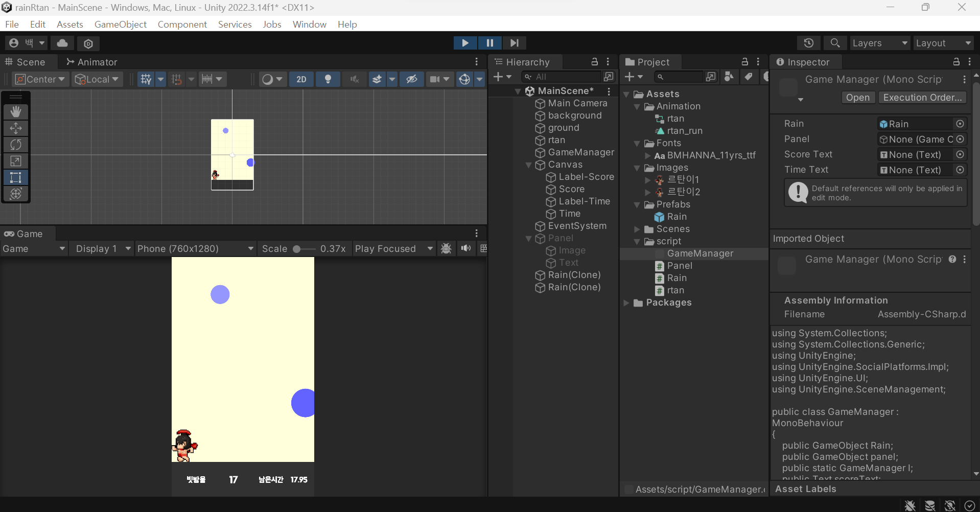Collapse the Canvas object in Hierarchy
The image size is (980, 512).
tap(529, 165)
